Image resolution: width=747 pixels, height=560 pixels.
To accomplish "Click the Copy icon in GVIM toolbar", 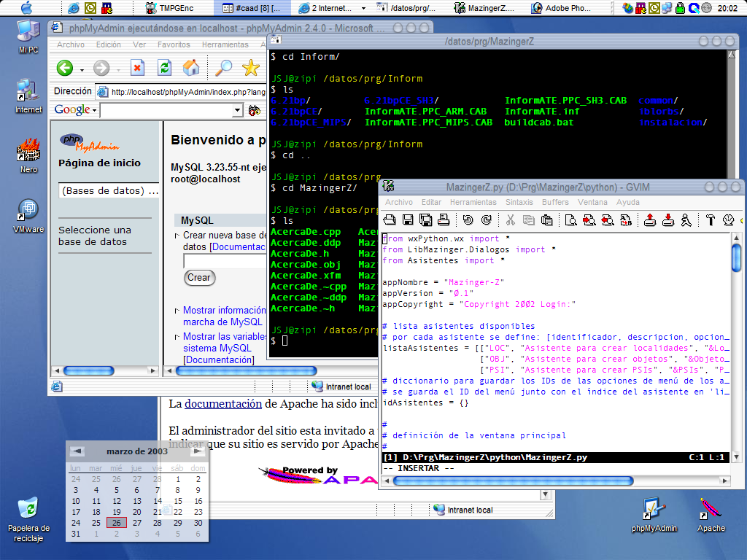I will [528, 219].
